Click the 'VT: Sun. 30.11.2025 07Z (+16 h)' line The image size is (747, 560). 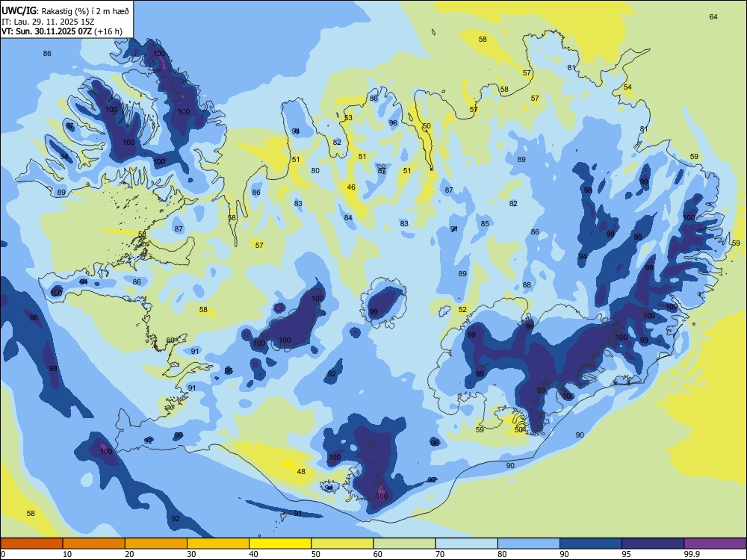61,31
